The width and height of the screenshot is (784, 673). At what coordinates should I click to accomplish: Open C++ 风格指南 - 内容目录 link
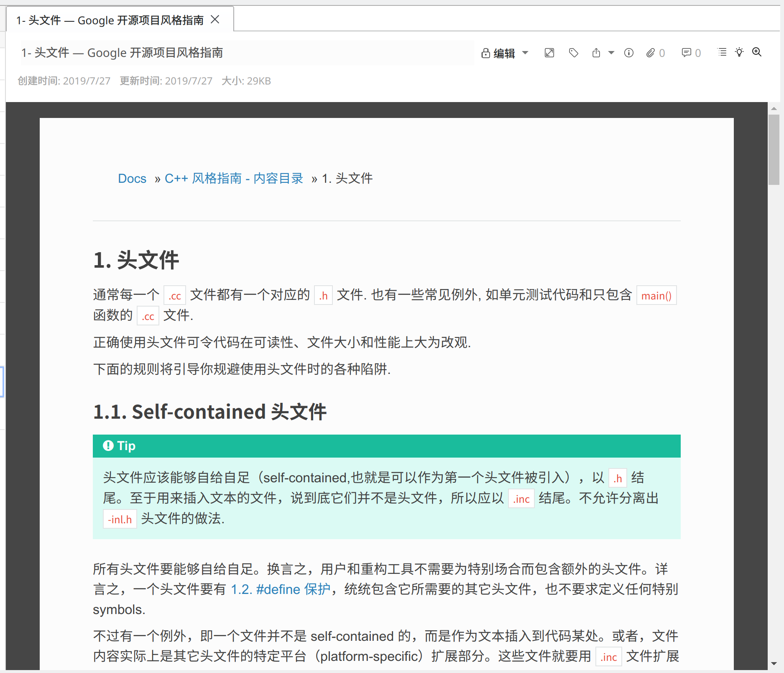[234, 179]
